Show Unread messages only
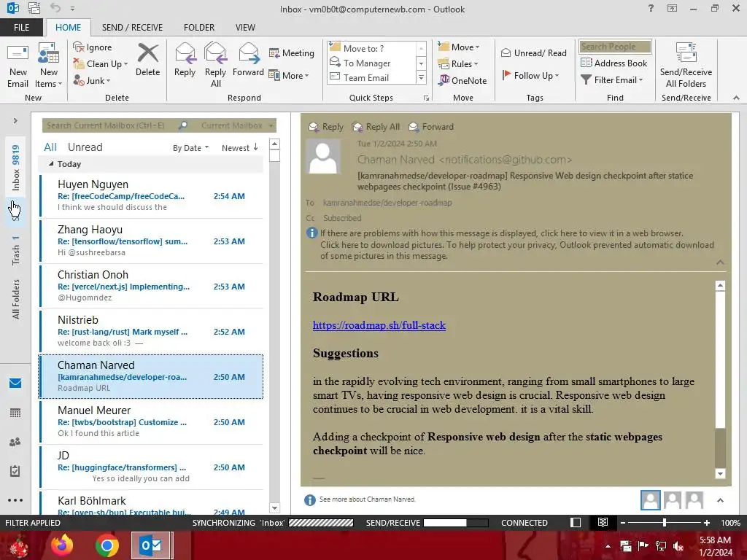747x560 pixels. click(85, 147)
